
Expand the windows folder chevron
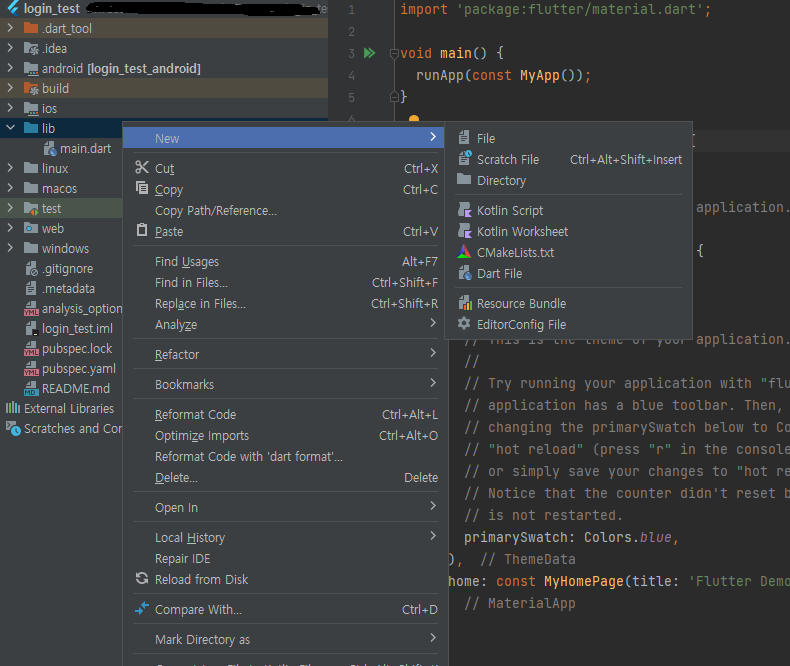pyautogui.click(x=10, y=248)
